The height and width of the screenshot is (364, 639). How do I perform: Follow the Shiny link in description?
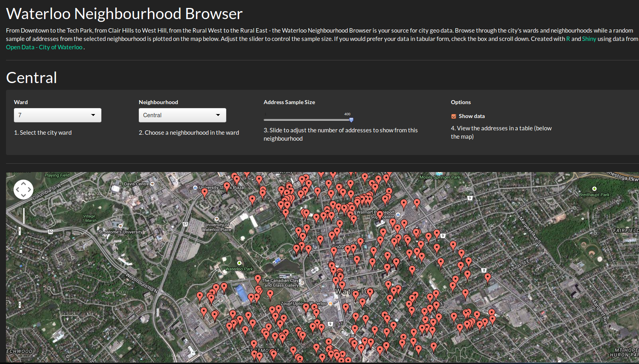589,39
